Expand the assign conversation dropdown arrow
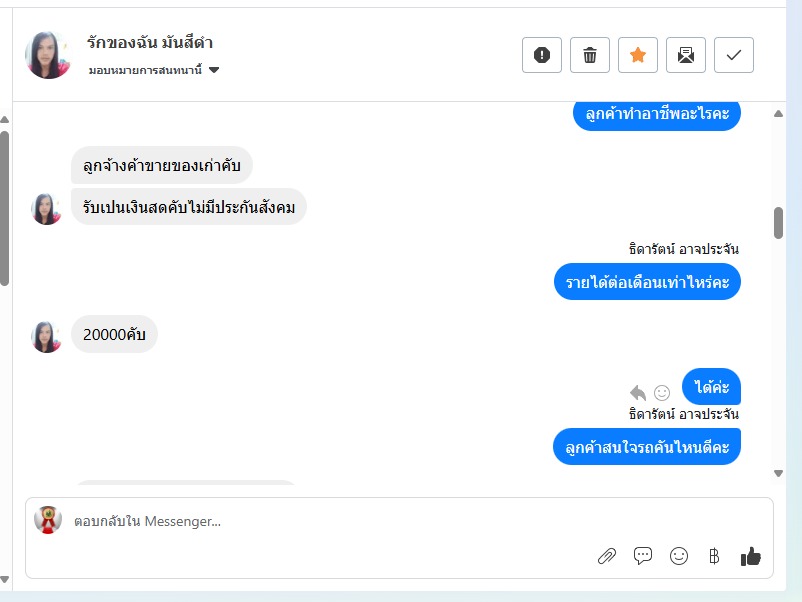The image size is (802, 602). [x=214, y=70]
